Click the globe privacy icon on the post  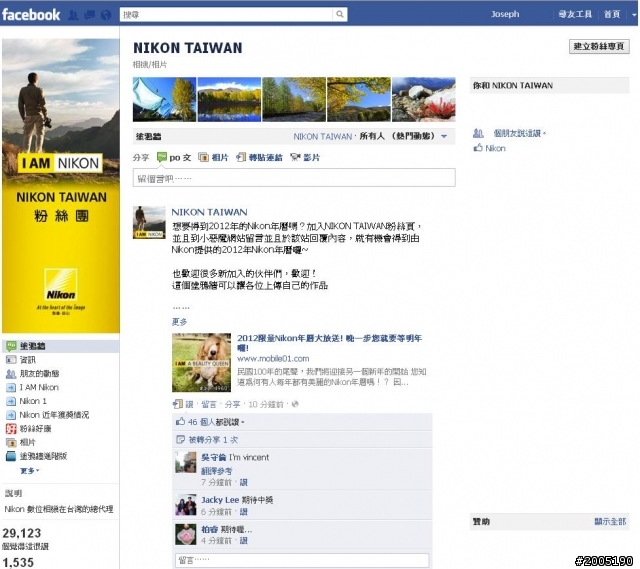coord(295,404)
